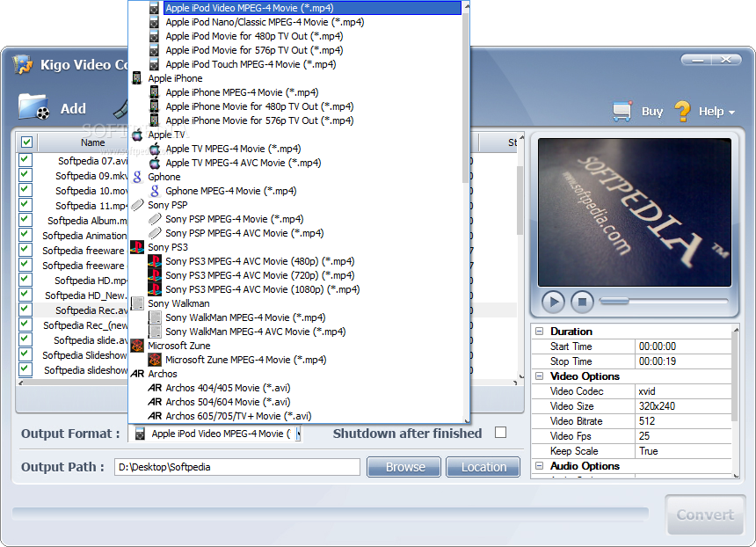The width and height of the screenshot is (756, 547).
Task: Click iPod icon in Output Format box
Action: click(x=140, y=434)
